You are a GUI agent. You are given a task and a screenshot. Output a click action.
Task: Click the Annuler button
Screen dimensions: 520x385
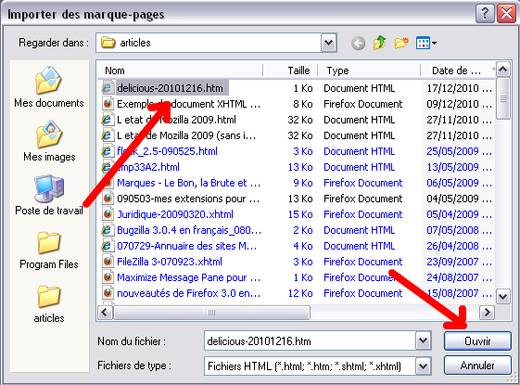coord(477,366)
